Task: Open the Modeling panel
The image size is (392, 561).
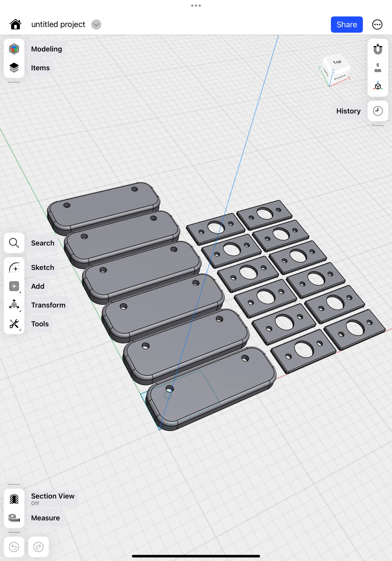Action: click(x=14, y=49)
